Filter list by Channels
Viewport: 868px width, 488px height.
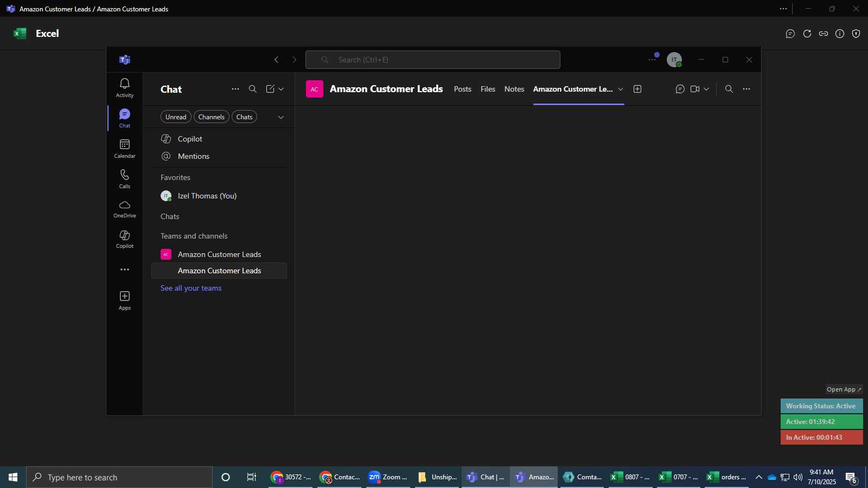click(x=212, y=117)
